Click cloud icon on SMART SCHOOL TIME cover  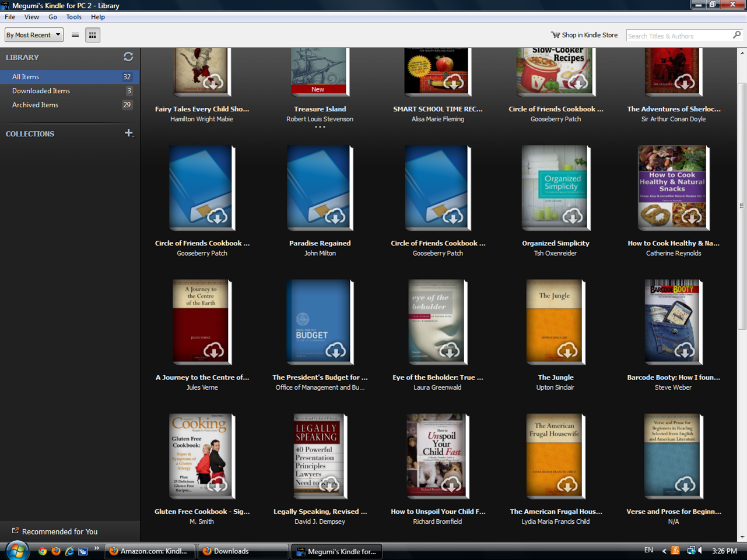453,82
